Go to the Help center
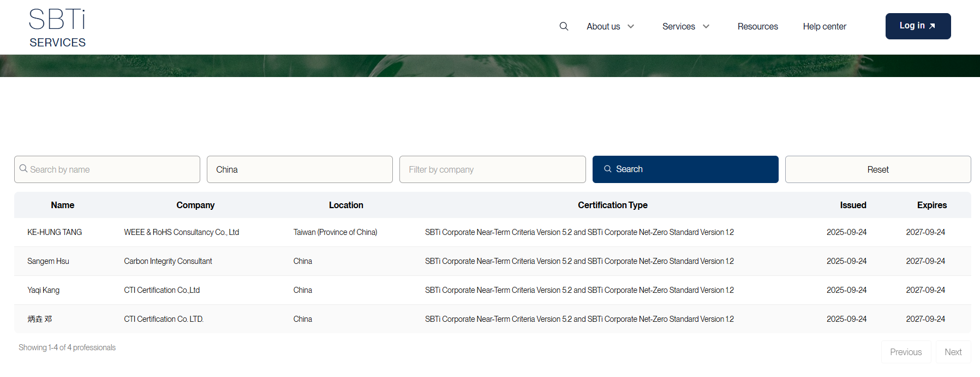This screenshot has height=377, width=980. (x=824, y=26)
